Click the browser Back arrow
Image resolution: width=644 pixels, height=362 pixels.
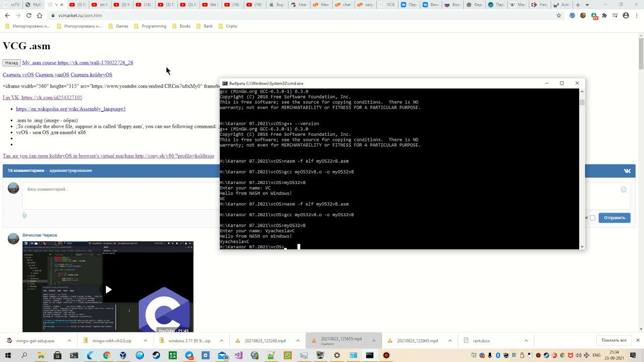click(x=7, y=16)
